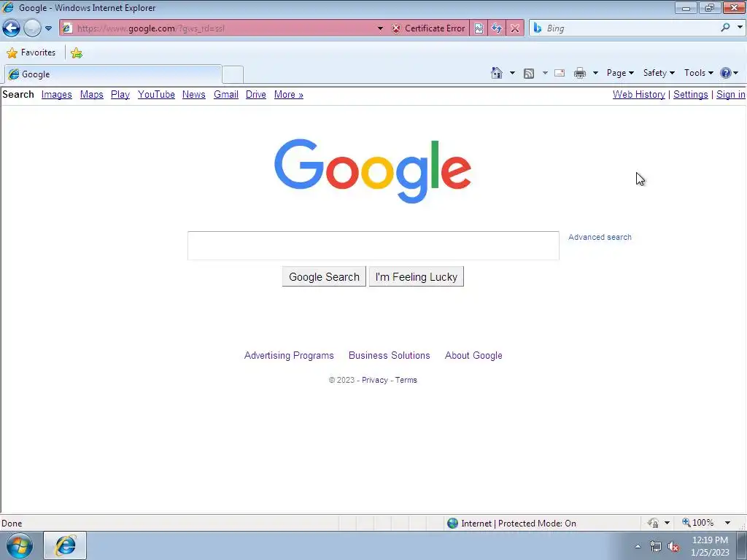Open the Page menu

(x=620, y=73)
